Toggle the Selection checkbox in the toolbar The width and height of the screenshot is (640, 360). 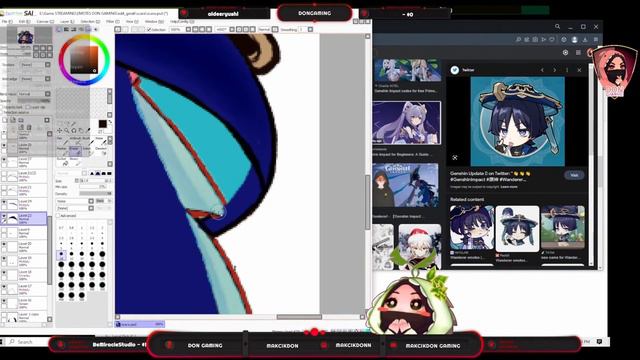pos(149,29)
